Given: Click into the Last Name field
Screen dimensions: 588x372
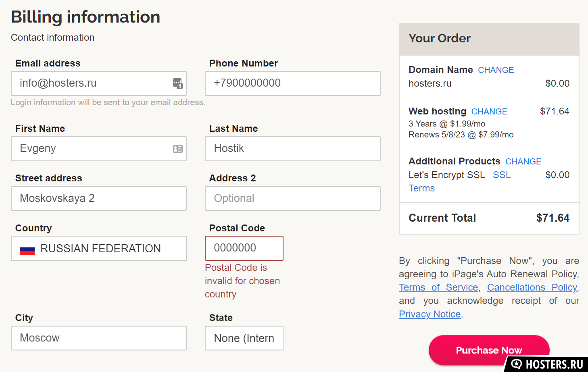Looking at the screenshot, I should (x=293, y=149).
